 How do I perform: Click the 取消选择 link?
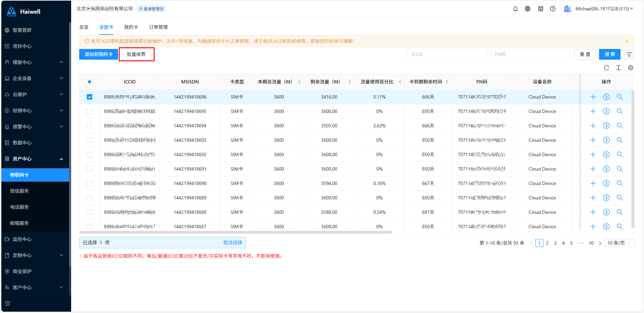[x=233, y=243]
